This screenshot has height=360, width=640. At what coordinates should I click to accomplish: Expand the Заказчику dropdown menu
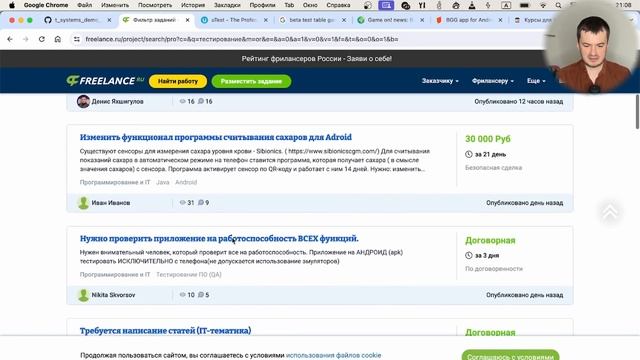(x=440, y=81)
